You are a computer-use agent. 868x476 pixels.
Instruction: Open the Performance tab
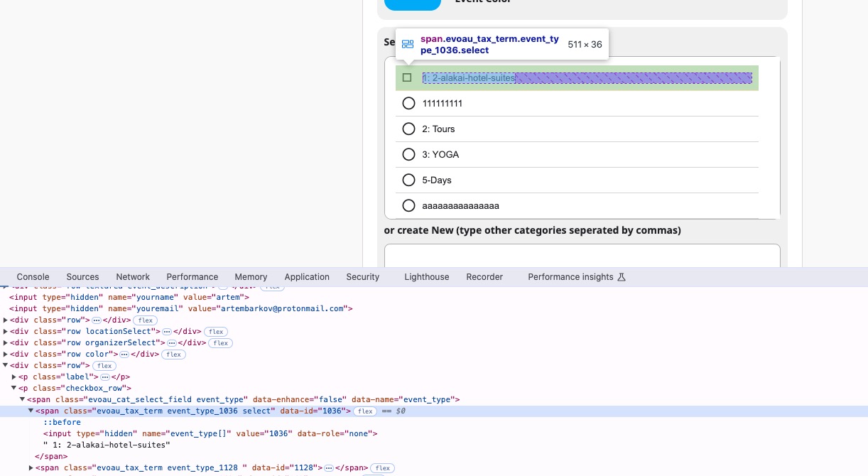click(192, 277)
